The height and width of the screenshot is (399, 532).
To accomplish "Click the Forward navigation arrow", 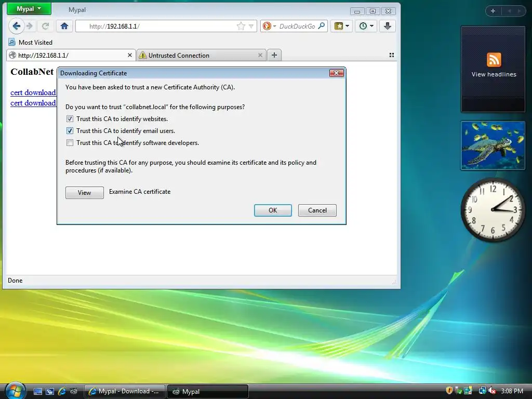I will (x=30, y=26).
